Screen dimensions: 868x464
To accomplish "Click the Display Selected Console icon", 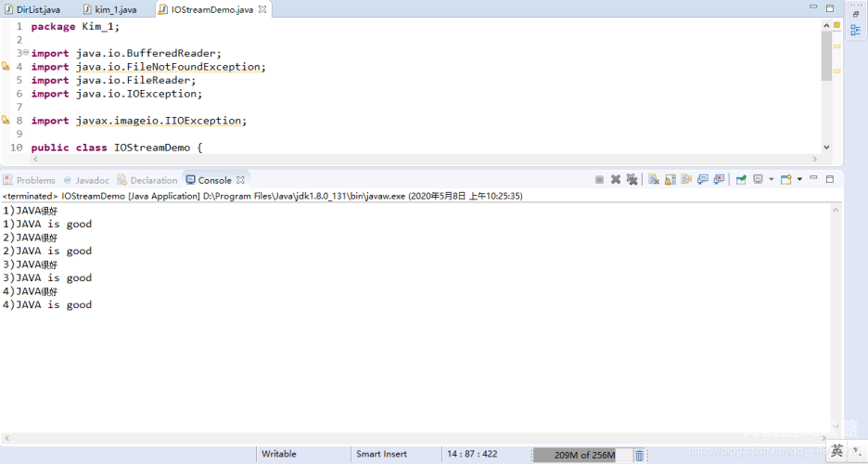I will point(758,179).
